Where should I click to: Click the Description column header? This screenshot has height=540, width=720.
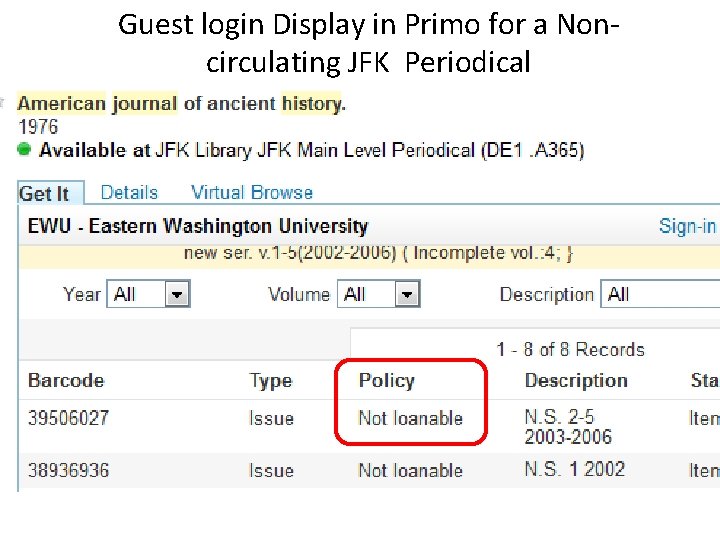(576, 381)
